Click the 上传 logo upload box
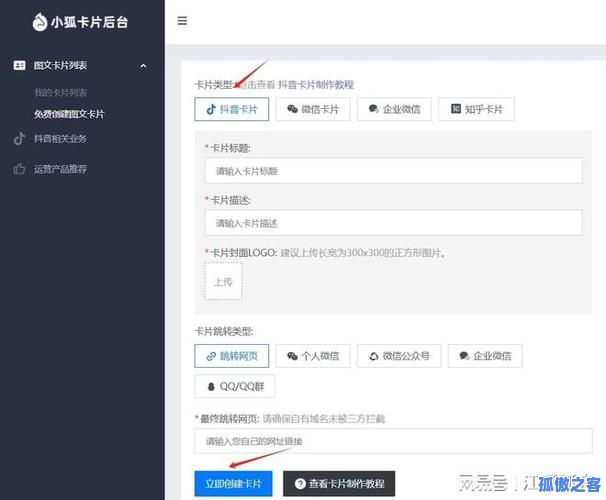The width and height of the screenshot is (606, 500). click(x=223, y=282)
